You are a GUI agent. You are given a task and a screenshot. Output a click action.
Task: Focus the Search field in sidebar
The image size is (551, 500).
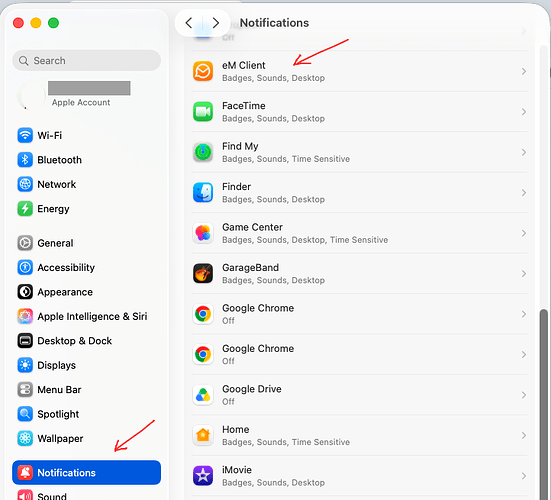(x=86, y=60)
